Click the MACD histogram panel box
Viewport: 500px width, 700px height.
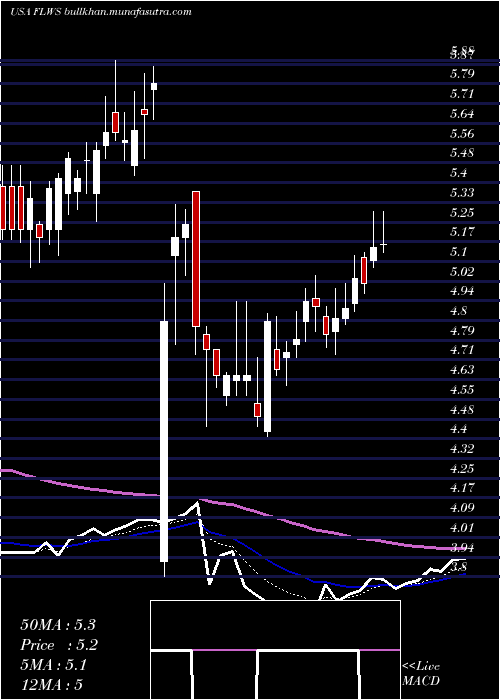pos(275,650)
